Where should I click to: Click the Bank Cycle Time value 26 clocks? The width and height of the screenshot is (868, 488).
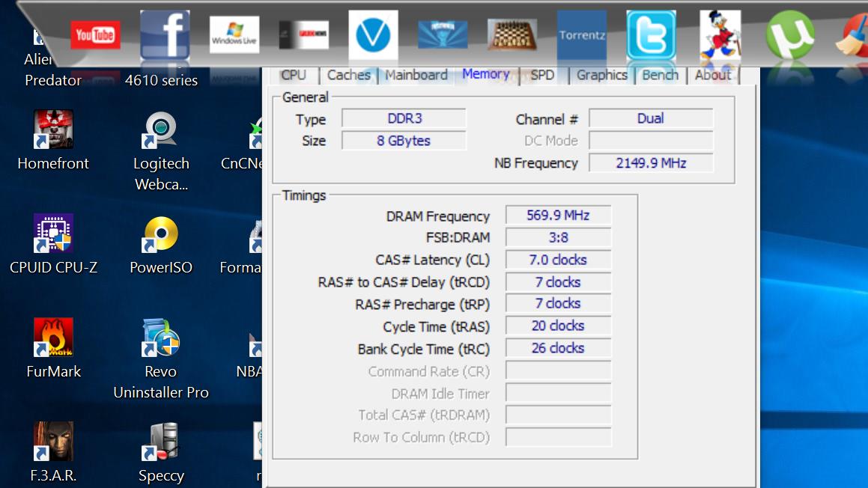coord(558,348)
